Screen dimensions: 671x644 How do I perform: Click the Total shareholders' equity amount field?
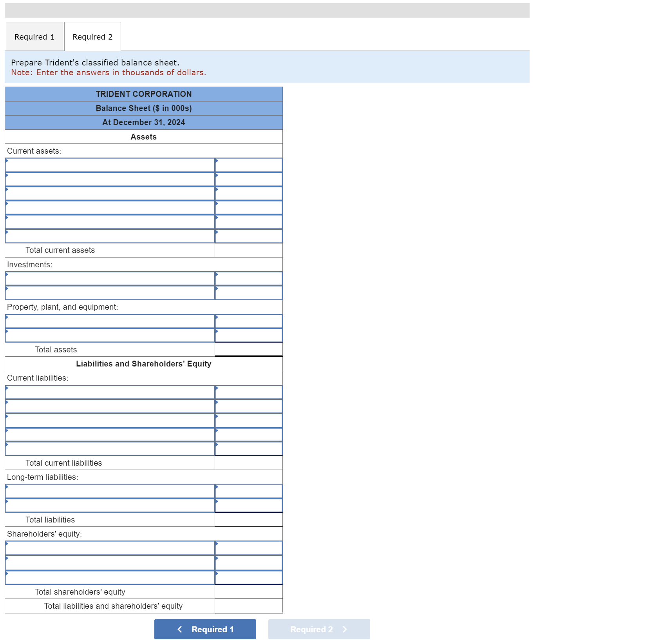coord(248,592)
